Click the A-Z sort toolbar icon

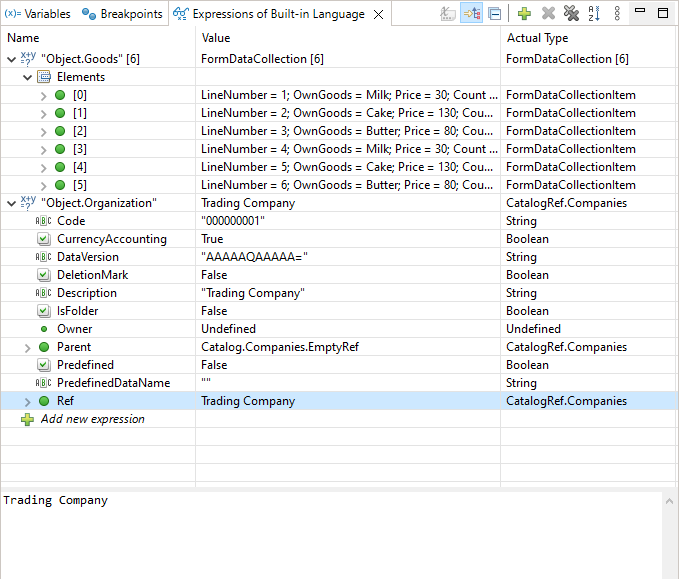click(594, 14)
